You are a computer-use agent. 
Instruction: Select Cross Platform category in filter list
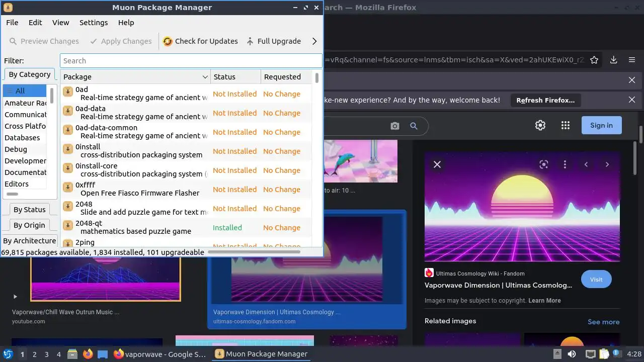coord(25,126)
